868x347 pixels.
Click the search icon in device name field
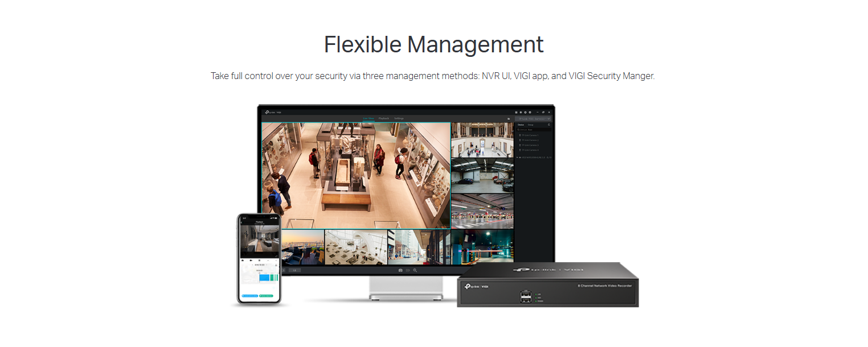pos(519,130)
